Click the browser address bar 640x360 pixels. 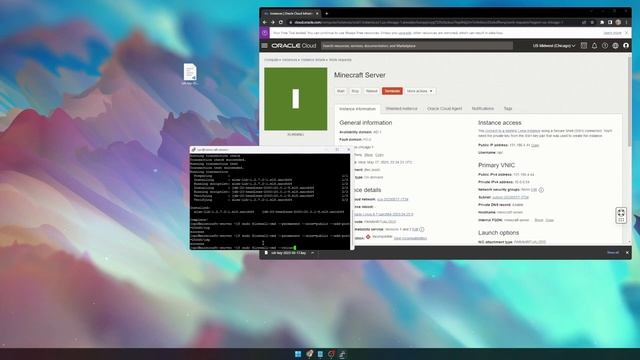(433, 22)
